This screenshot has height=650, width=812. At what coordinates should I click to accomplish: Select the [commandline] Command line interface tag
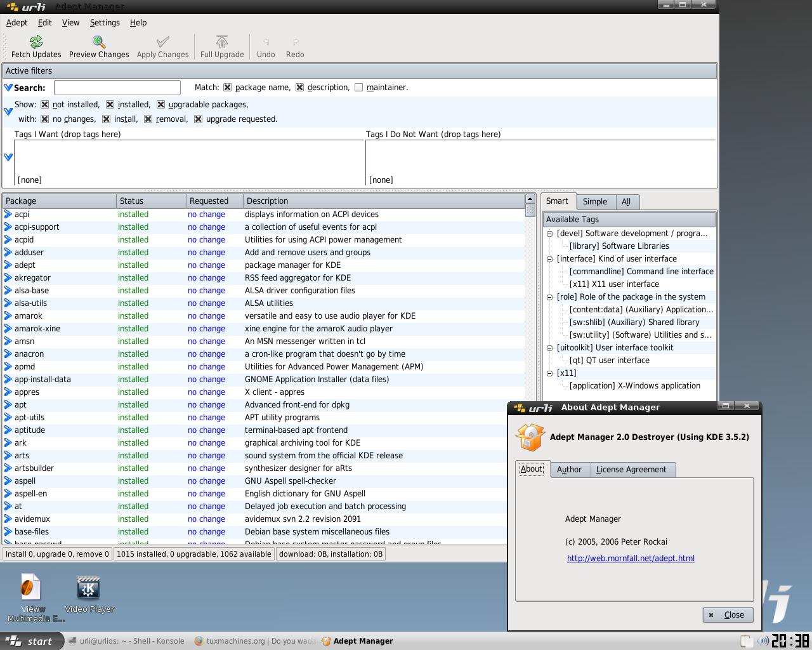641,272
